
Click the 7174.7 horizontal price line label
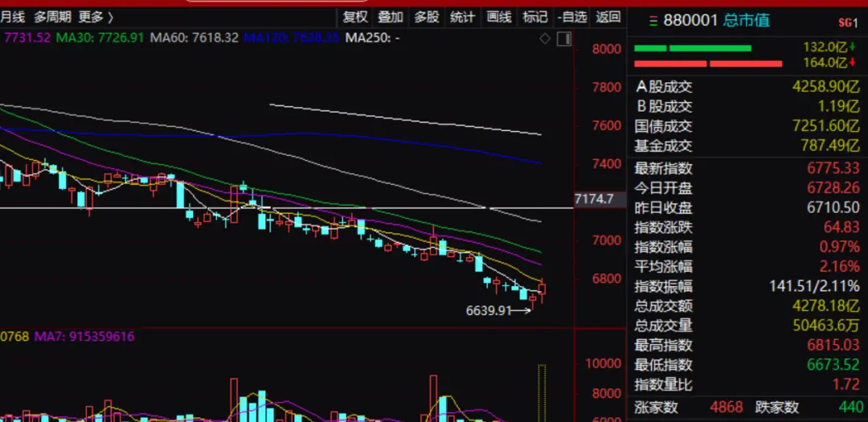point(595,199)
